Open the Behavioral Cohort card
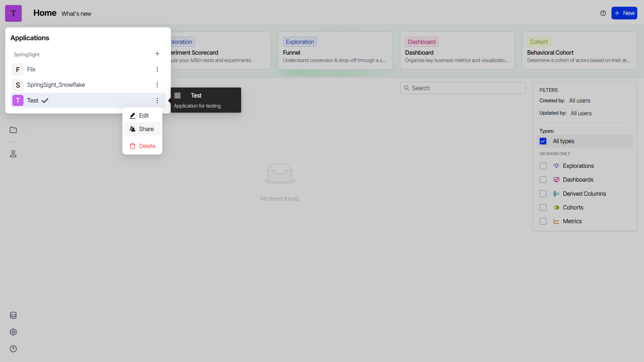The height and width of the screenshot is (362, 644). (579, 51)
